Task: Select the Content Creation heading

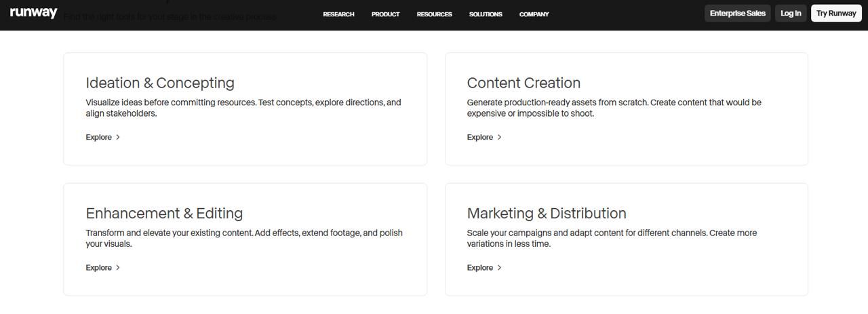Action: coord(524,83)
